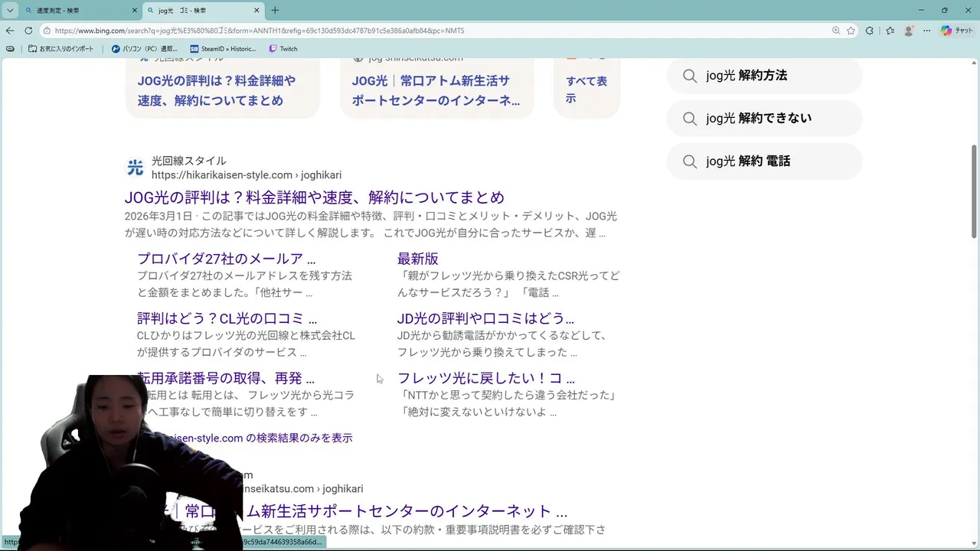Restore down the browser window
This screenshot has width=980, height=551.
pyautogui.click(x=944, y=10)
